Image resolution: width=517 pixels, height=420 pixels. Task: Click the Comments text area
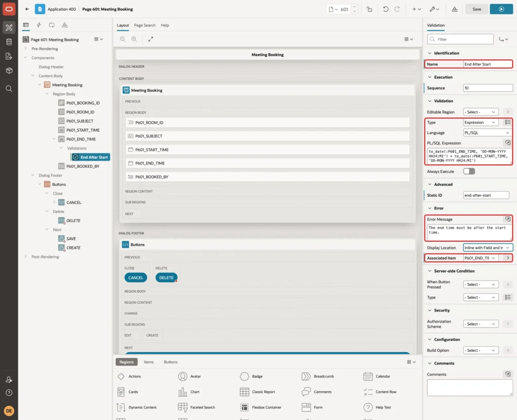[470, 387]
